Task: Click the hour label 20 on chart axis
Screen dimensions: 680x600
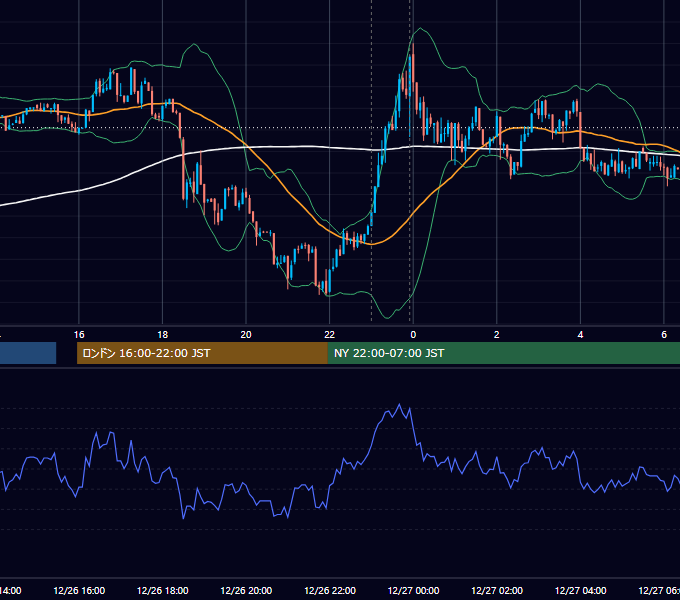Action: (x=246, y=334)
